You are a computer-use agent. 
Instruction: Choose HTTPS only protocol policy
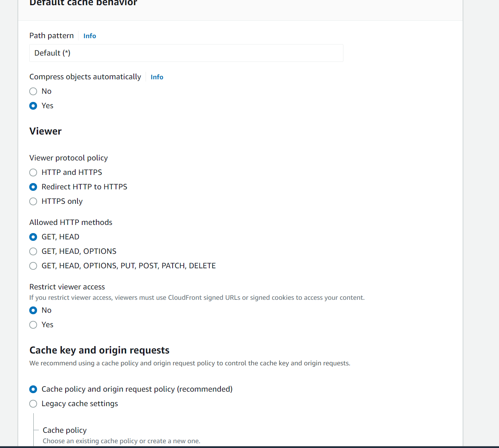(x=33, y=201)
